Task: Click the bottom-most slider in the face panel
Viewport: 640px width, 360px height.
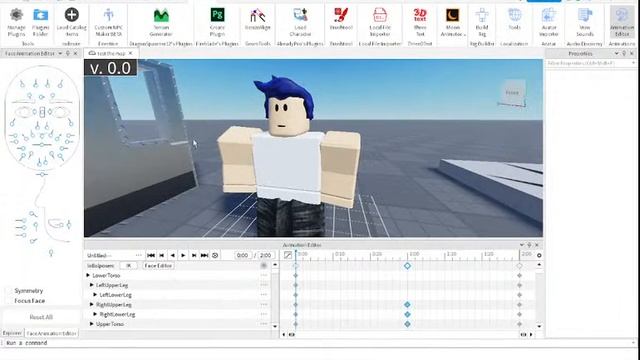Action: pos(51,253)
